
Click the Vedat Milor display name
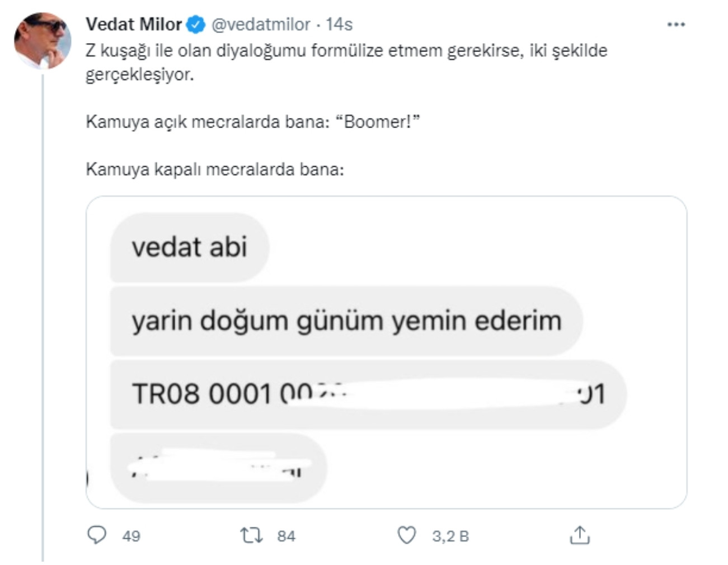coord(134,25)
